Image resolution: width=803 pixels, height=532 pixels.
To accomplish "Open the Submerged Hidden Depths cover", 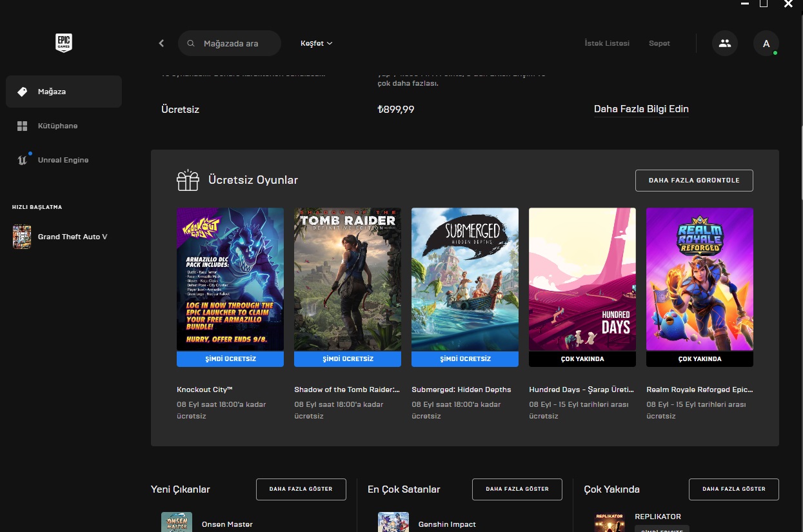I will (465, 279).
